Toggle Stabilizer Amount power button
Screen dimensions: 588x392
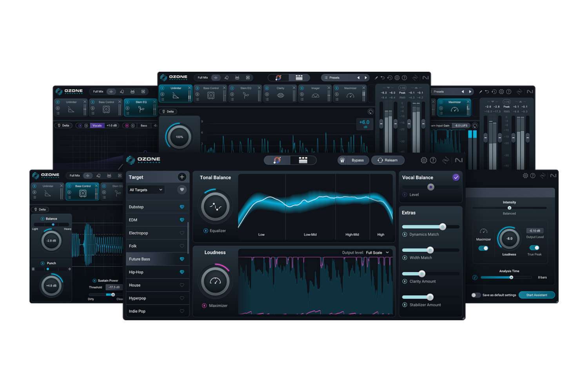(x=405, y=305)
